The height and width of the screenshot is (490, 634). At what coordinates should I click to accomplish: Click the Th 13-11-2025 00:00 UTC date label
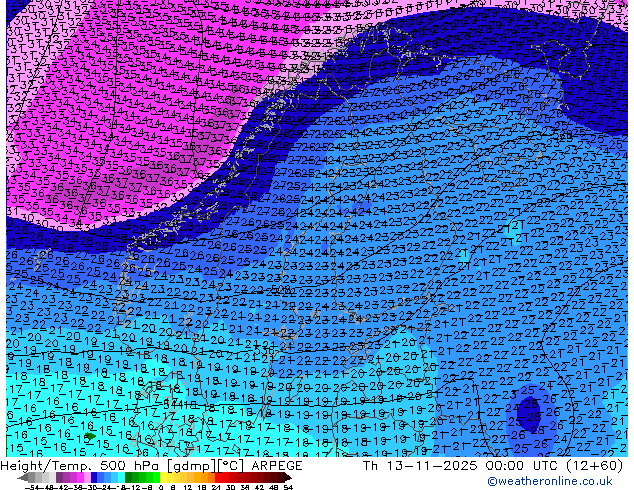tap(444, 466)
